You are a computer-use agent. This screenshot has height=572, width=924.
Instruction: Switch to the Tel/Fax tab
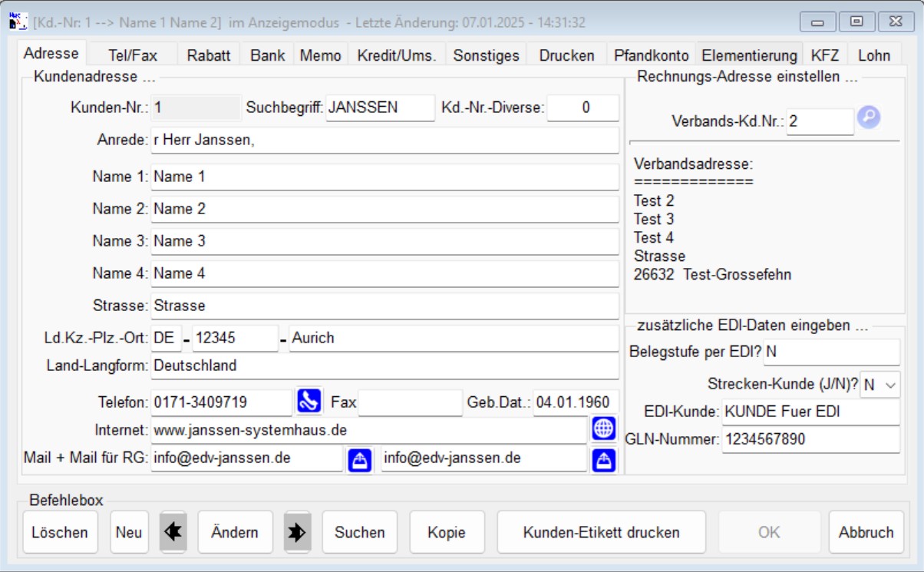pos(132,55)
